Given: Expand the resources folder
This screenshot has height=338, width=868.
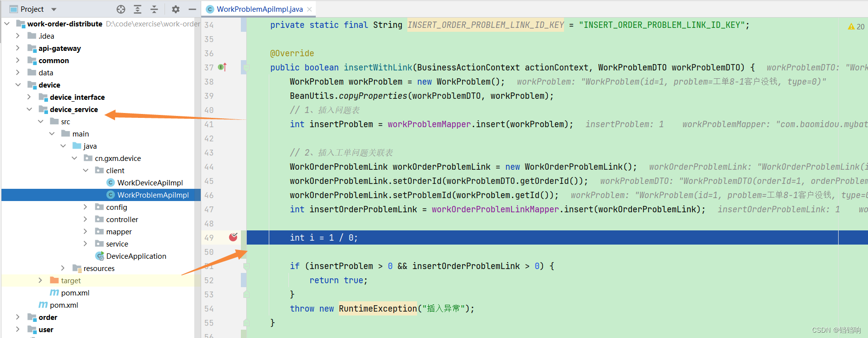Looking at the screenshot, I should [63, 268].
